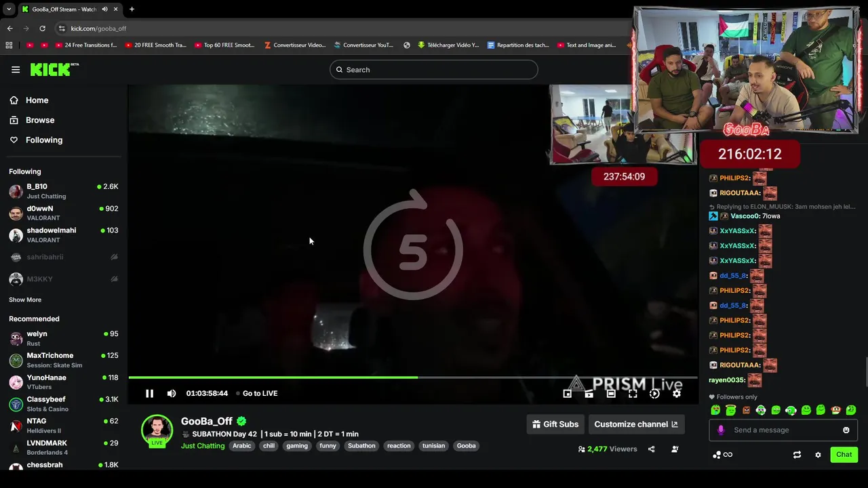Insert the mushroom emote
868x488 pixels.
pos(836,410)
